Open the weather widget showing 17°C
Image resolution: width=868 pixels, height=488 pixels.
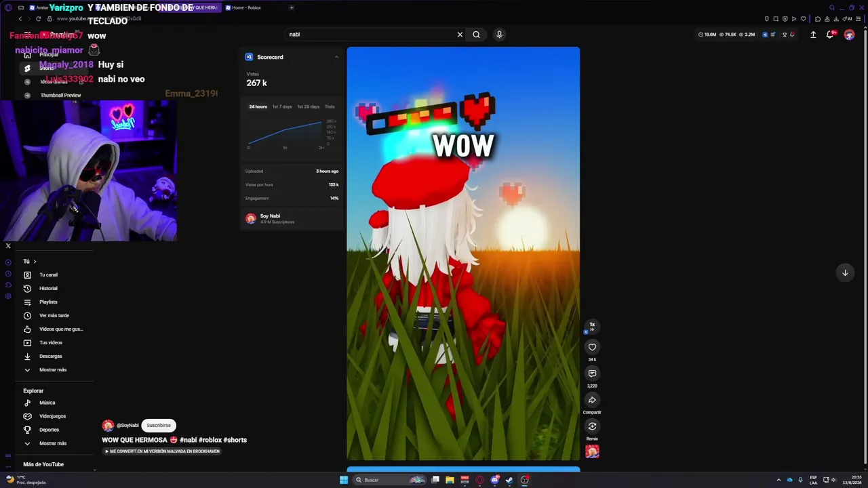[26, 480]
